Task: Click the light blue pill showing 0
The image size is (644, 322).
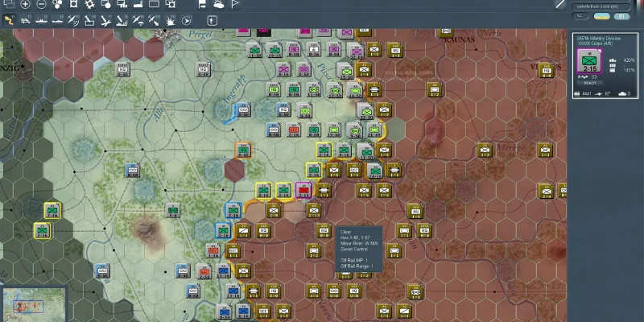Action: coord(621,16)
